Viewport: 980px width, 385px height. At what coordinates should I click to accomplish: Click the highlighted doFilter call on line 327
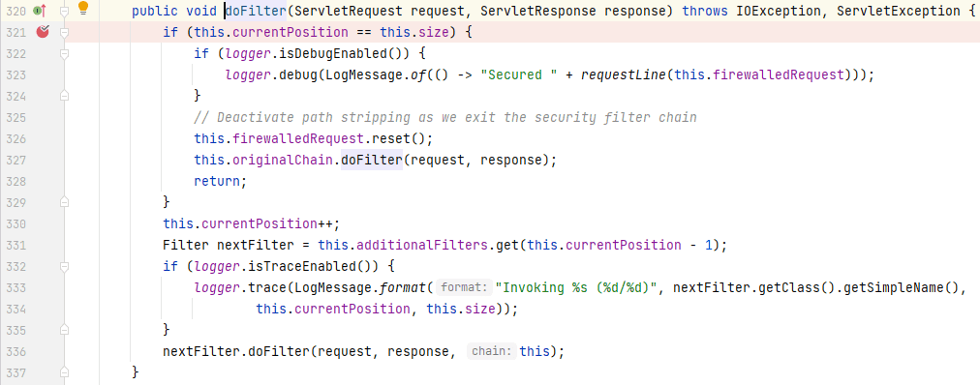coord(372,160)
